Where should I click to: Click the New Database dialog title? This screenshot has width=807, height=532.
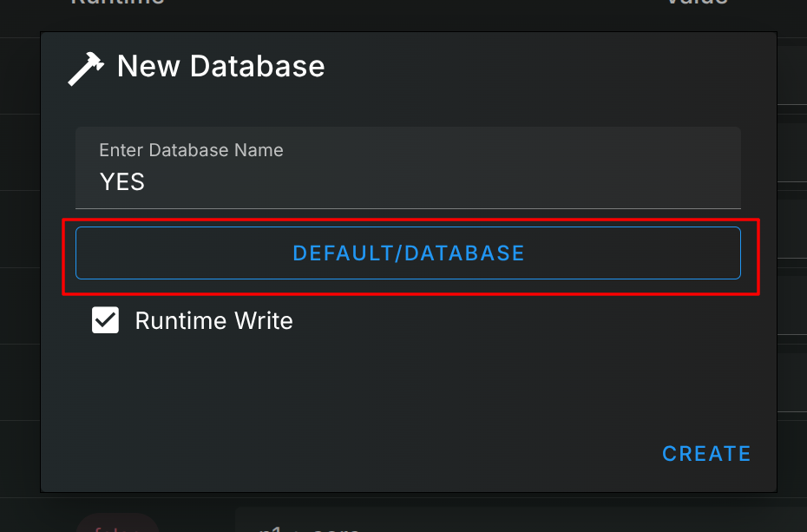click(x=220, y=67)
